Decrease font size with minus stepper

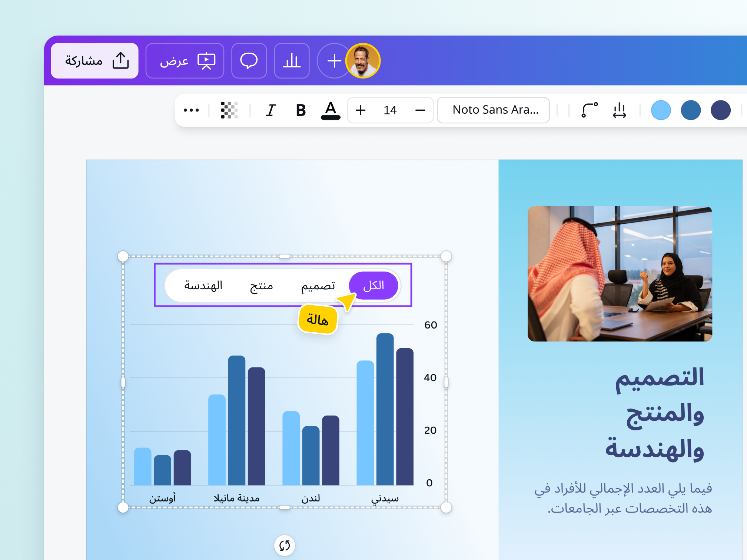click(420, 110)
